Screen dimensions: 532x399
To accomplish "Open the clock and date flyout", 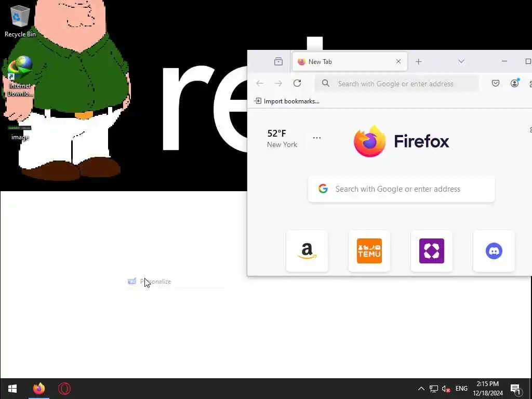I will (x=488, y=389).
